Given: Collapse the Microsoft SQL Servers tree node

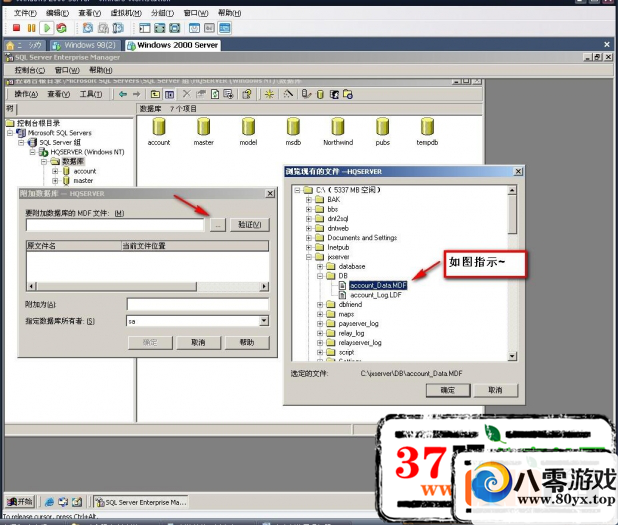Looking at the screenshot, I should coord(10,133).
